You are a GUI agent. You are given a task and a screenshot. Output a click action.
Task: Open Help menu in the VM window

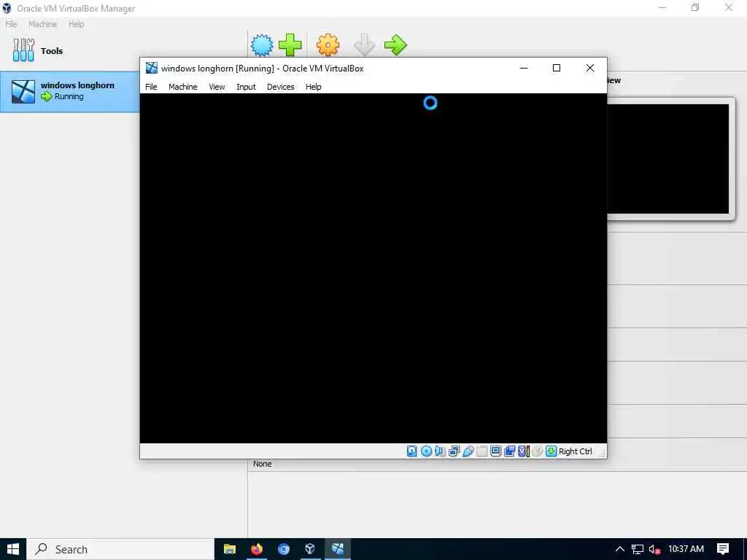click(314, 87)
